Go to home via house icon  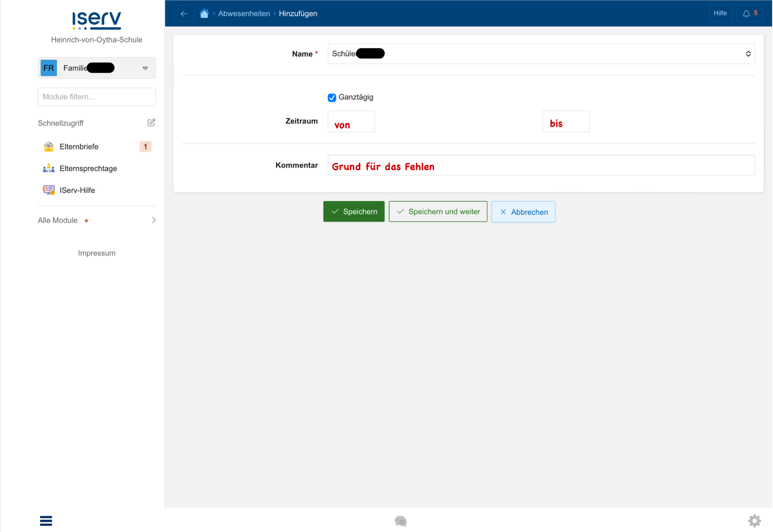point(204,14)
